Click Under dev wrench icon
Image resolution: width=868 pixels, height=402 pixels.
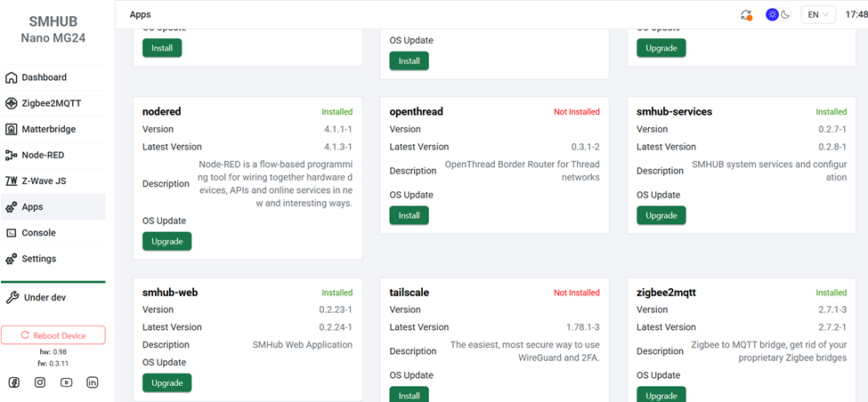click(x=12, y=297)
